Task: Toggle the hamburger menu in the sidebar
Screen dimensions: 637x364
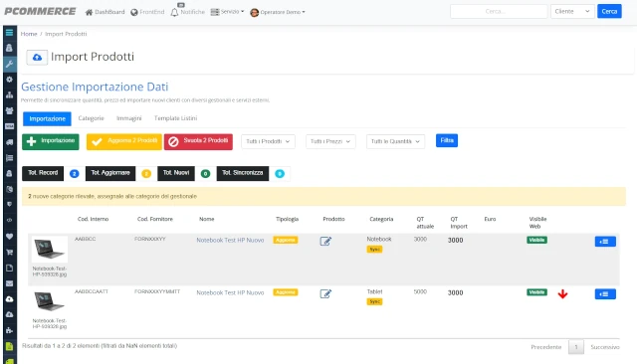Action: click(9, 33)
